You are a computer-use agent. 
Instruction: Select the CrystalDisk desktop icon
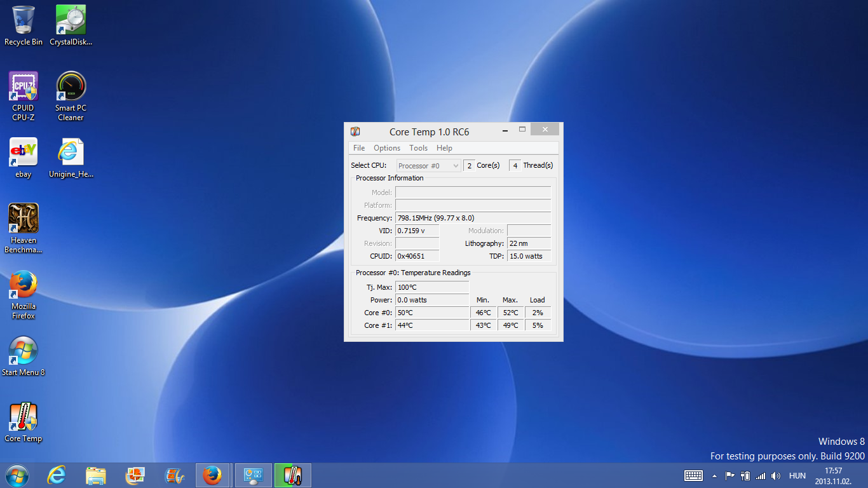pyautogui.click(x=71, y=21)
